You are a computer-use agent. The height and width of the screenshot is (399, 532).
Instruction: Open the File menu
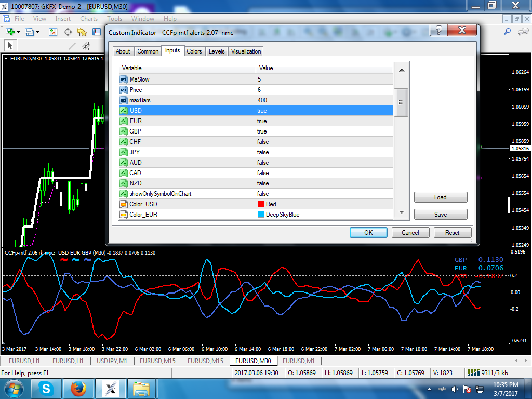pyautogui.click(x=19, y=19)
